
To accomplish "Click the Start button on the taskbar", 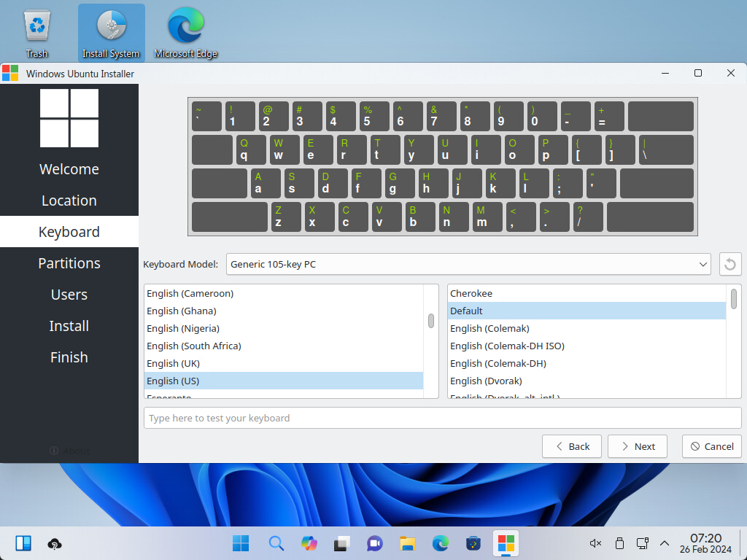I will [240, 543].
